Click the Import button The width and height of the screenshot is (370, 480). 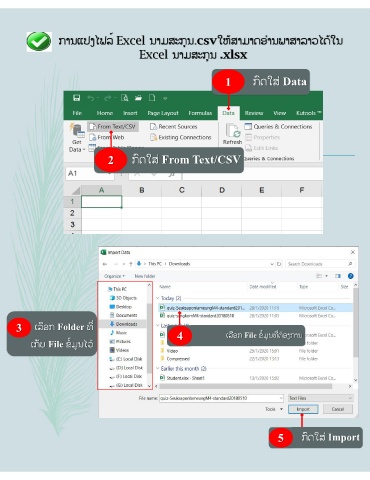click(x=303, y=409)
